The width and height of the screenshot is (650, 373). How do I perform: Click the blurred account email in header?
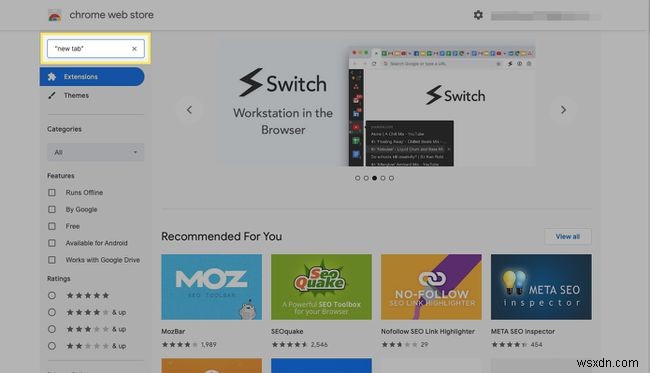click(x=546, y=17)
